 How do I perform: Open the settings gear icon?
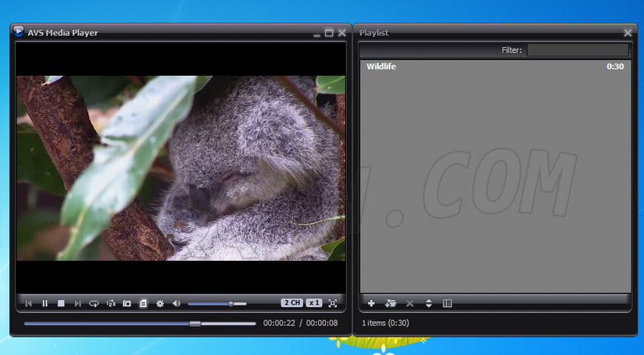pos(159,304)
